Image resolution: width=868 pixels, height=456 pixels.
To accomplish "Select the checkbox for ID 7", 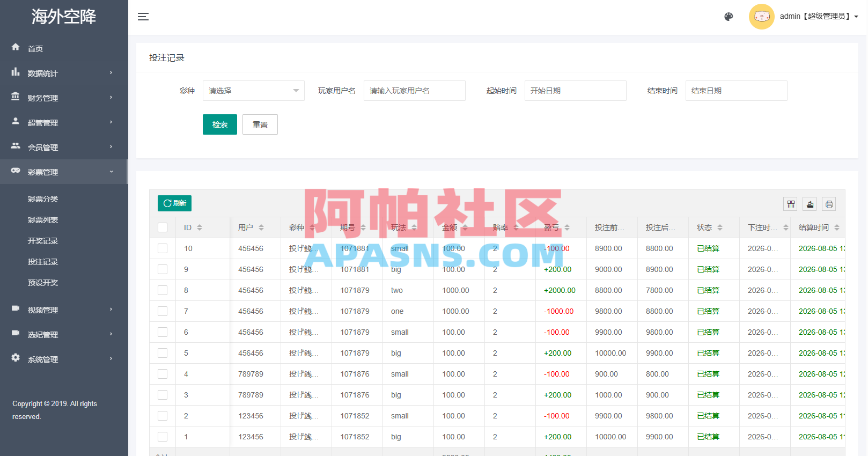I will click(x=163, y=311).
